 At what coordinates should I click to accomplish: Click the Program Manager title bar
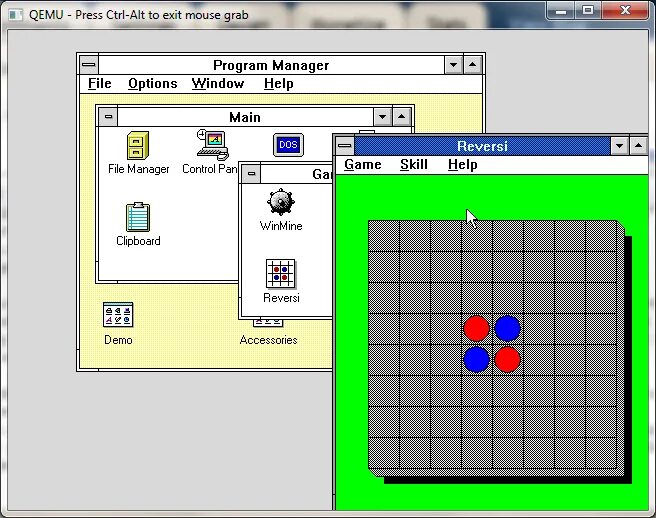click(x=271, y=65)
